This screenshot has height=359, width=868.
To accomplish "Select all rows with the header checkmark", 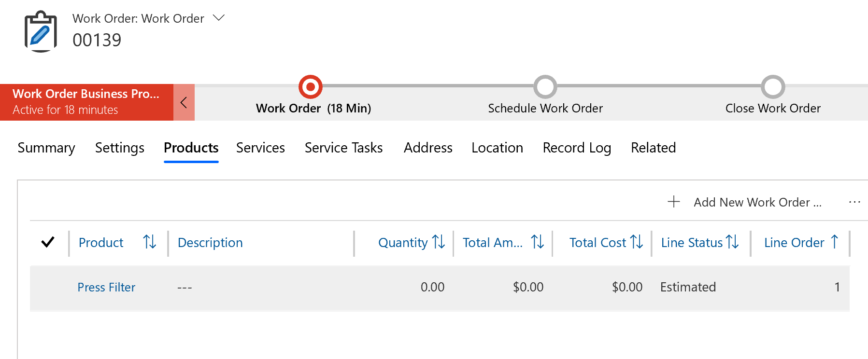I will click(x=48, y=243).
